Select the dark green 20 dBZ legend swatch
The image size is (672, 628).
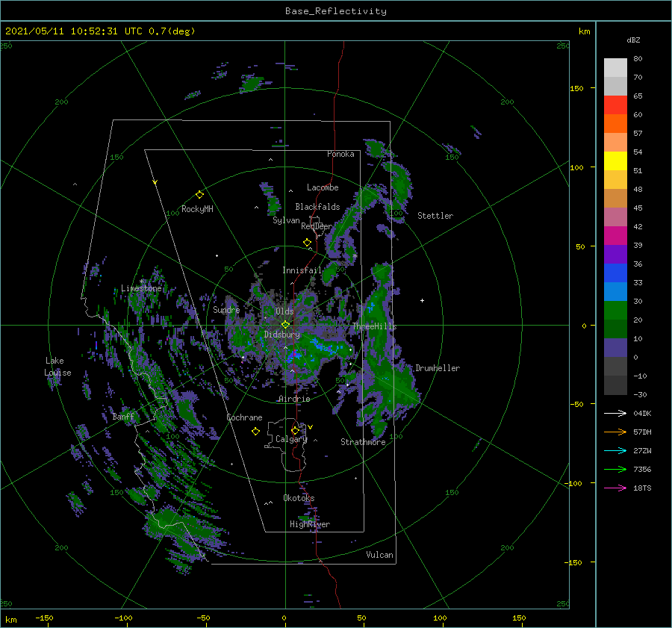coord(615,329)
